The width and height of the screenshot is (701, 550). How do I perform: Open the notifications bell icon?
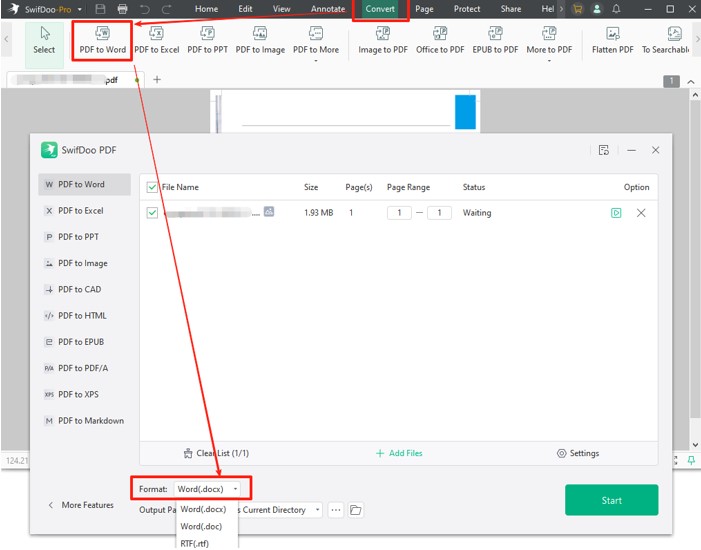pyautogui.click(x=616, y=9)
